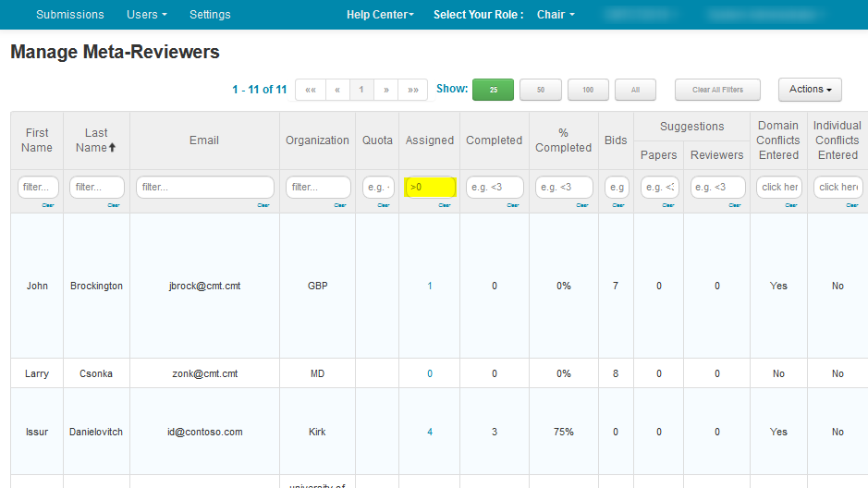Viewport: 868px width, 488px height.
Task: Focus the % Completed filter field
Action: [x=564, y=187]
